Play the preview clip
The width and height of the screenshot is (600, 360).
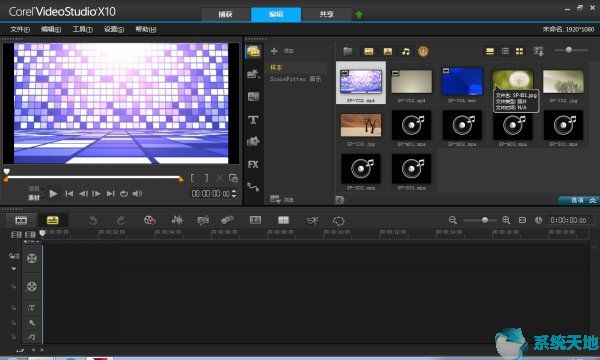point(53,194)
